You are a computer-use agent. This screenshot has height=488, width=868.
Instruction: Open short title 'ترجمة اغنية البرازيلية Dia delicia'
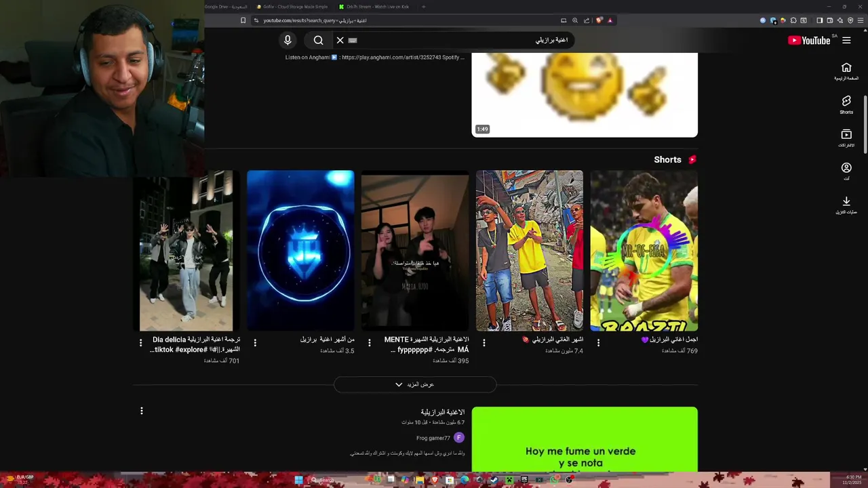[195, 344]
